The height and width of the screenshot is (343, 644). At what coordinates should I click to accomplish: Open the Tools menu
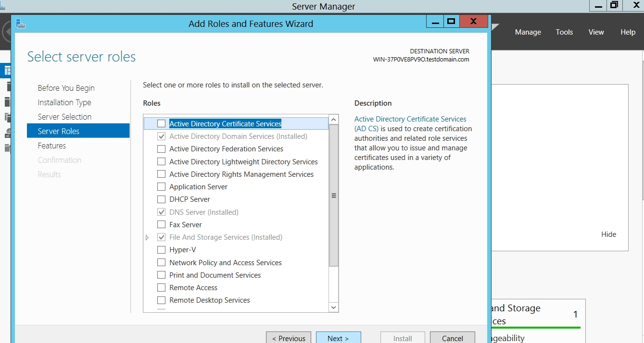click(564, 32)
